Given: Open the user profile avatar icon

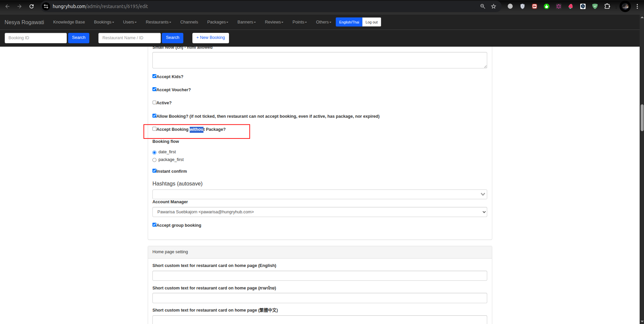Looking at the screenshot, I should (x=625, y=6).
